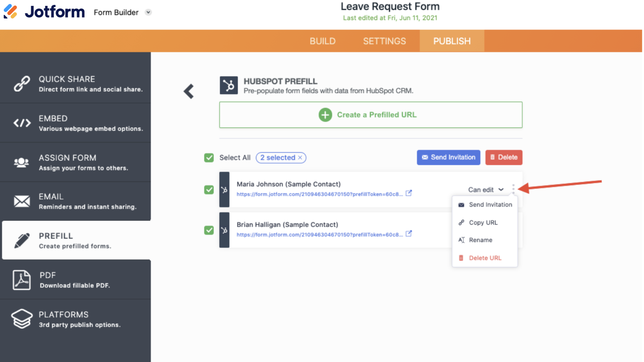
Task: Open the Form Builder dropdown arrow
Action: coord(148,12)
